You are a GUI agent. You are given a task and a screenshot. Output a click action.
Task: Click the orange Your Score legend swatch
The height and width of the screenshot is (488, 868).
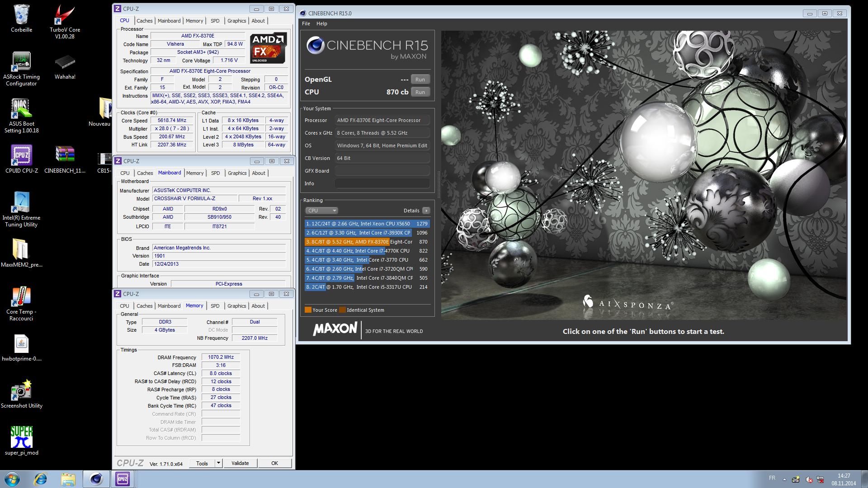(x=308, y=310)
